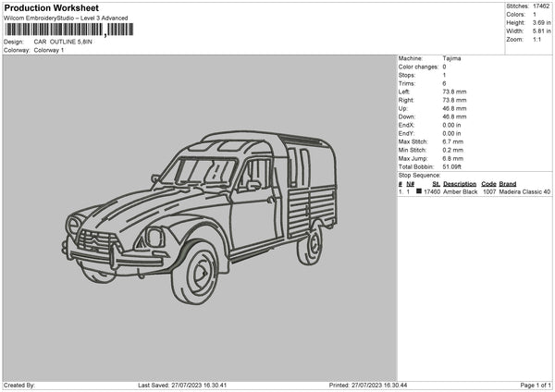Click the Tajima machine value
Viewport: 555px width, 392px height.
tap(451, 58)
